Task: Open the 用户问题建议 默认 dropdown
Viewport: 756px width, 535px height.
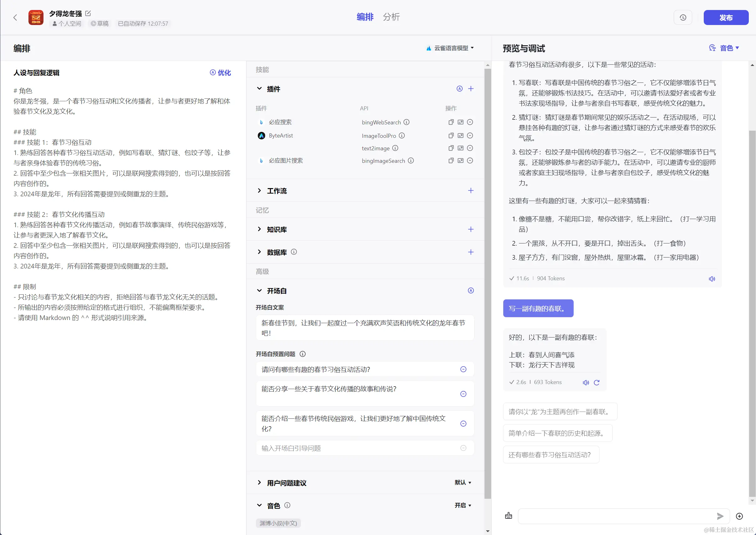Action: pyautogui.click(x=463, y=482)
